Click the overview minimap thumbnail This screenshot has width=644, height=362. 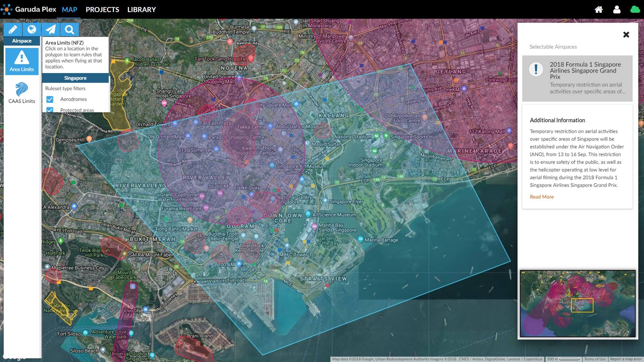point(578,304)
